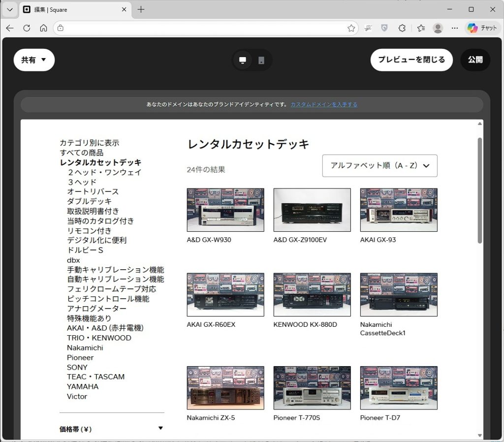The image size is (504, 442).
Task: Open the 共有 dropdown menu
Action: [34, 60]
